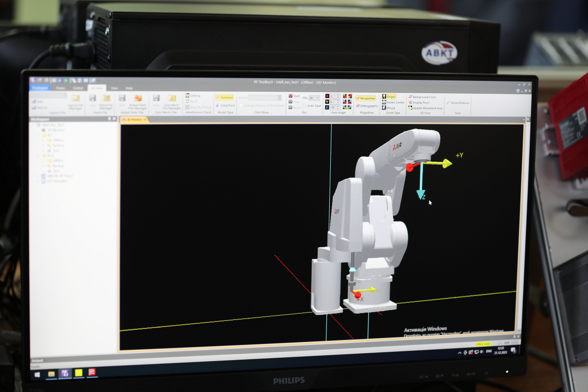
Task: Close the Workspace panel
Action: (114, 119)
